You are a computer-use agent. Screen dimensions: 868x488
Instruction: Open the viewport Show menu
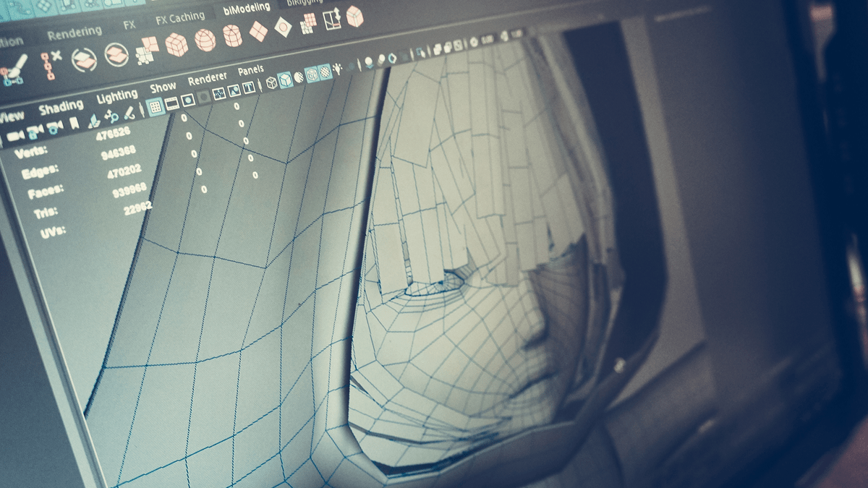click(x=162, y=87)
